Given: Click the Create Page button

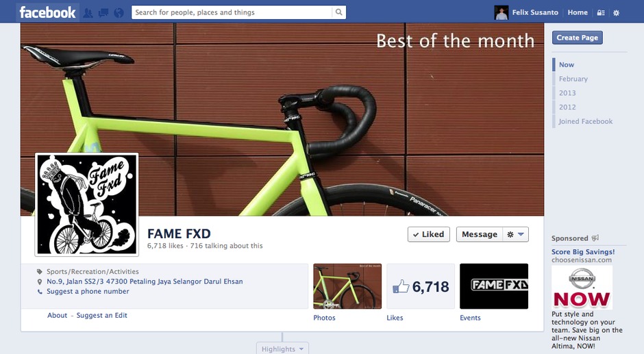Looking at the screenshot, I should click(x=577, y=38).
